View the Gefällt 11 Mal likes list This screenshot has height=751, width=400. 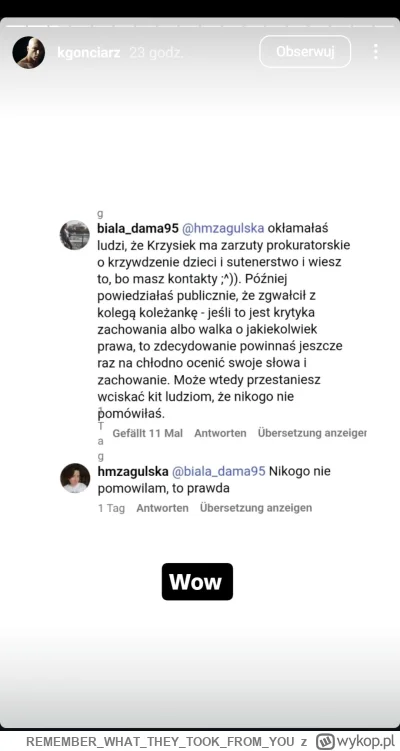pyautogui.click(x=148, y=433)
